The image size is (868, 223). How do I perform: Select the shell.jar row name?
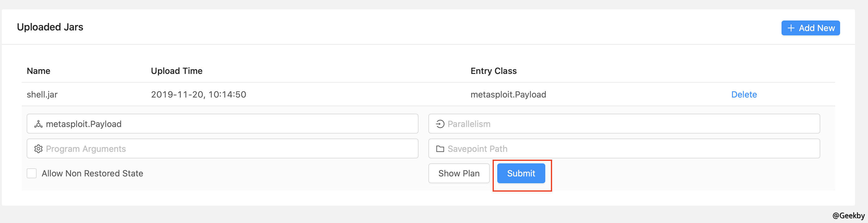click(42, 94)
